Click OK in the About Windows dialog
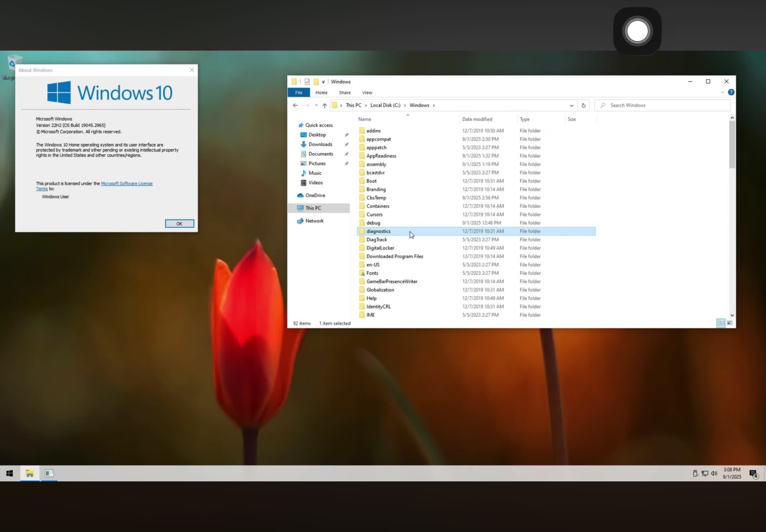The height and width of the screenshot is (532, 766). pos(179,223)
